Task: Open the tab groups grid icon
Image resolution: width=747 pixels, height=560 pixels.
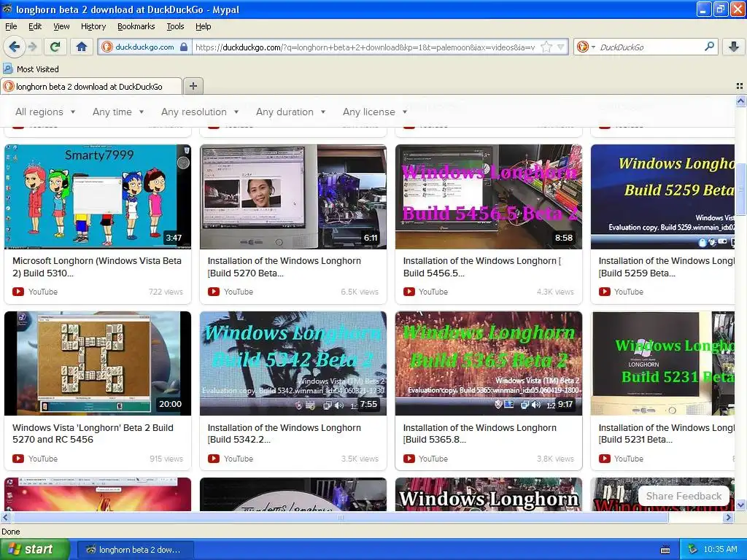Action: 740,86
